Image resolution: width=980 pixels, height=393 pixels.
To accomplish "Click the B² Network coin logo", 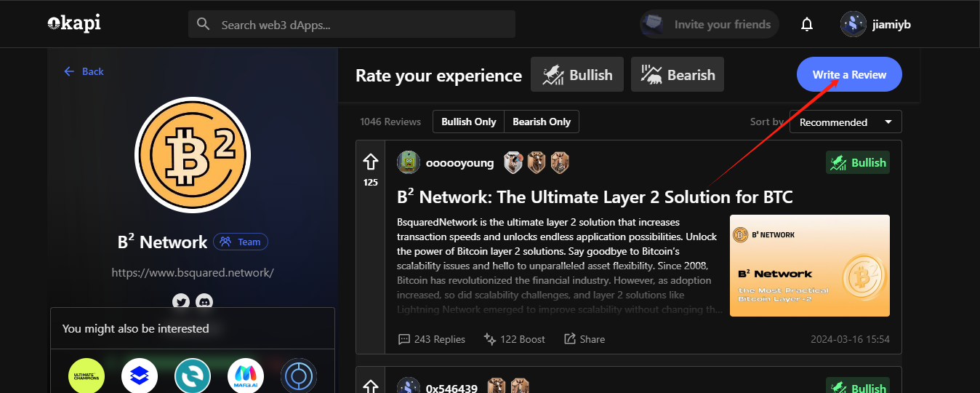I will 193,154.
